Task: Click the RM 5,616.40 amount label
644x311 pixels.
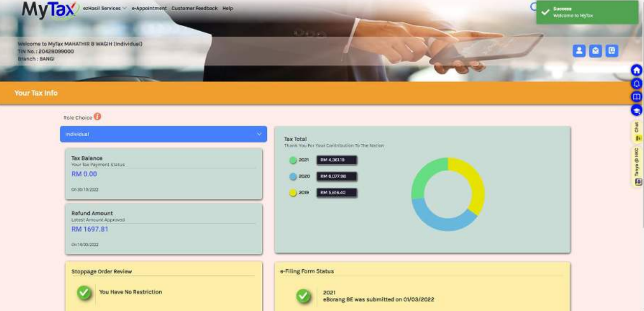Action: 337,193
